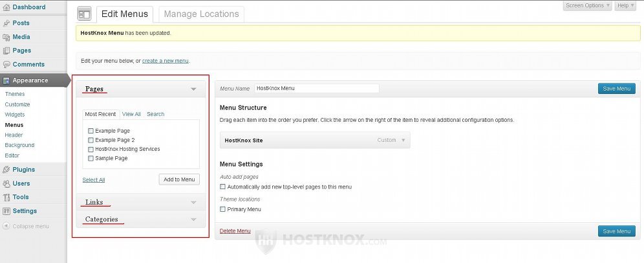Click the Media icon in sidebar
This screenshot has width=644, height=263.
click(x=6, y=37)
